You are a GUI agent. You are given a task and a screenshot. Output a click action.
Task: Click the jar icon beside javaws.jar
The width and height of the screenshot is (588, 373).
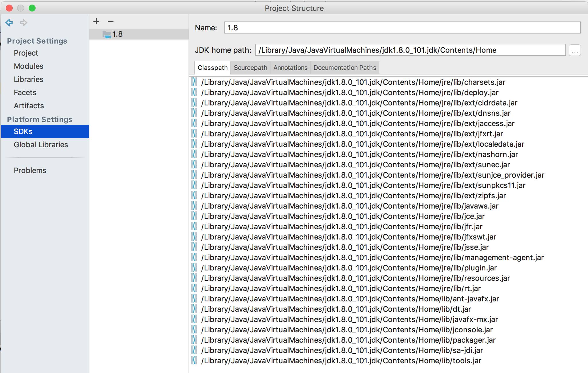(x=194, y=206)
